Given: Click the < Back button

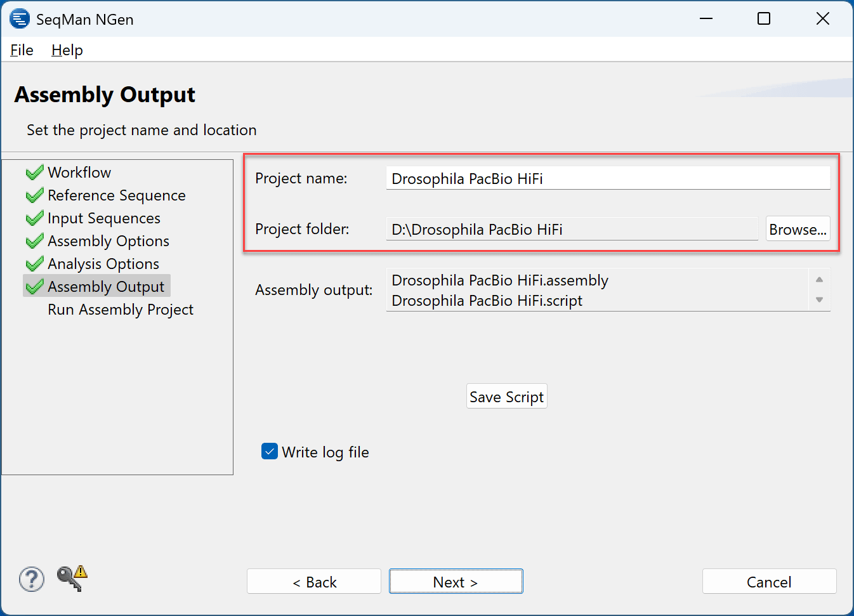Looking at the screenshot, I should (314, 582).
